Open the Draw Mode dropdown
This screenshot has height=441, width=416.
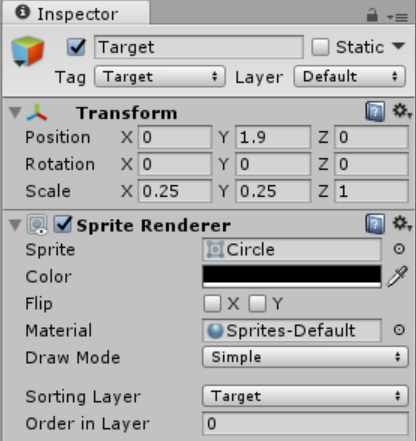[305, 357]
